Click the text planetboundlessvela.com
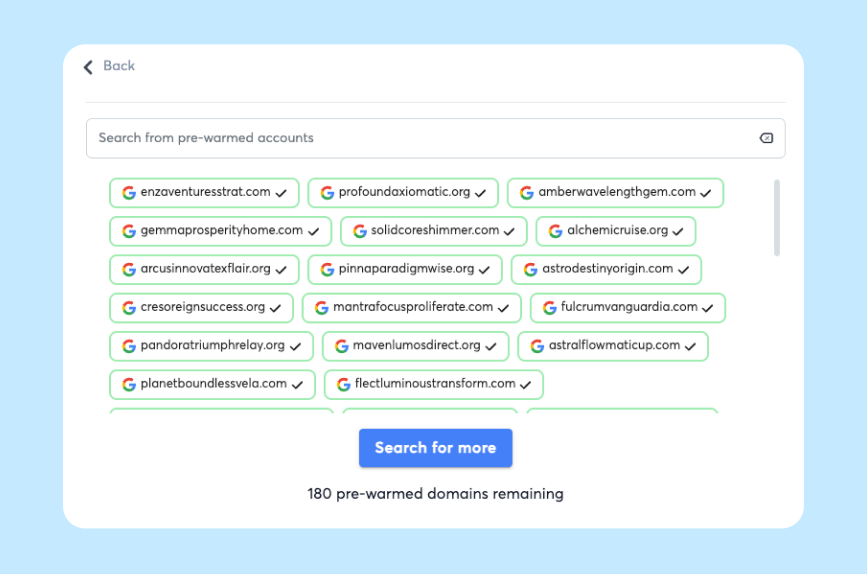The height and width of the screenshot is (574, 867). pyautogui.click(x=214, y=383)
